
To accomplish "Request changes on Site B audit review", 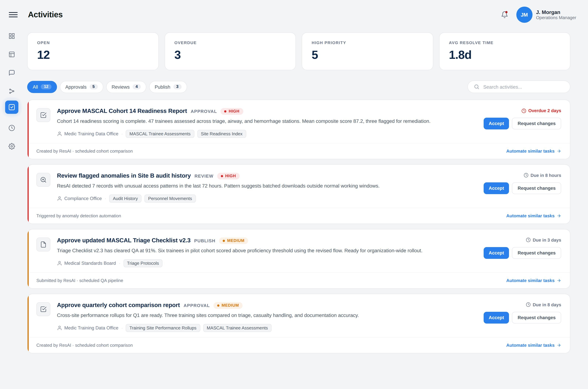I will [536, 188].
